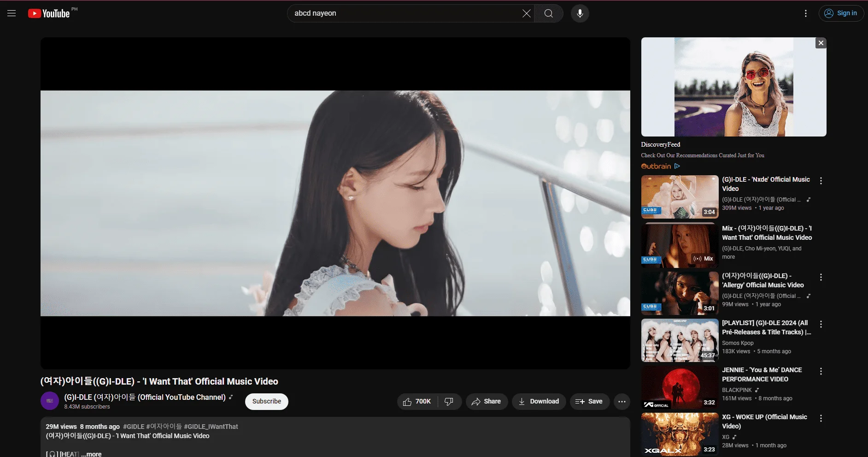Viewport: 868px width, 457px height.
Task: Open the #GIDLE_IWantThat hashtag
Action: point(211,427)
